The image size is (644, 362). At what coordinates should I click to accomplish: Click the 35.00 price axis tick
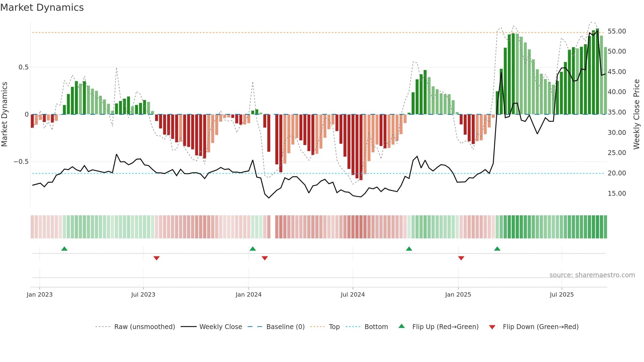(x=617, y=112)
